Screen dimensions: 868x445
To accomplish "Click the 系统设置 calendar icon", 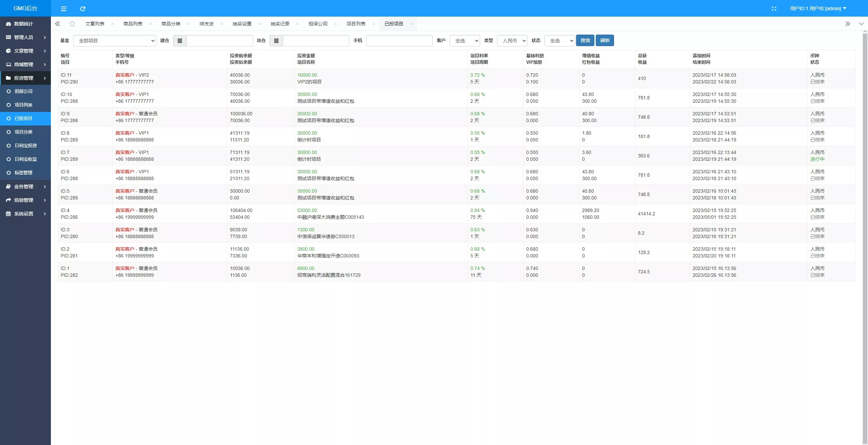I will [8, 214].
